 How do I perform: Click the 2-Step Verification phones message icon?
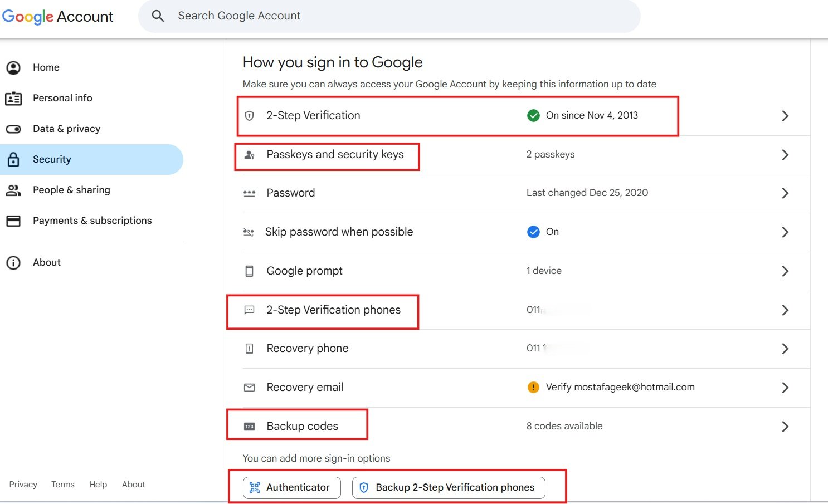pyautogui.click(x=250, y=310)
